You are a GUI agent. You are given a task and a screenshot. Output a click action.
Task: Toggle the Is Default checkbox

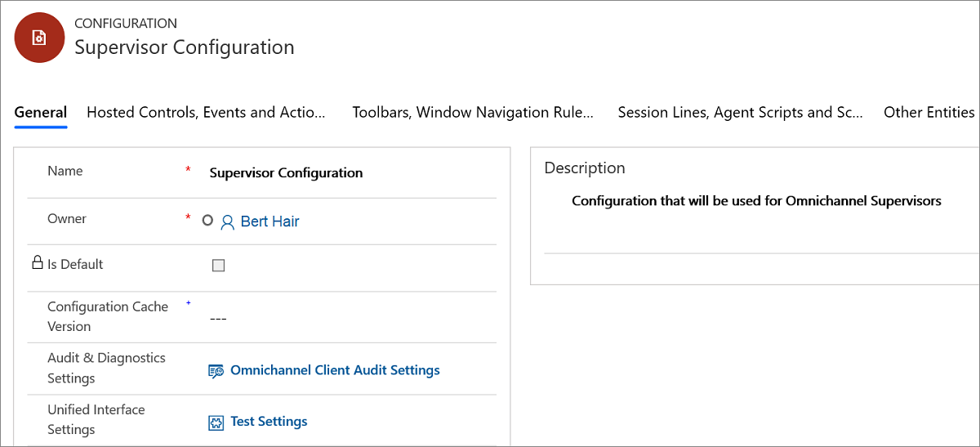(x=218, y=266)
